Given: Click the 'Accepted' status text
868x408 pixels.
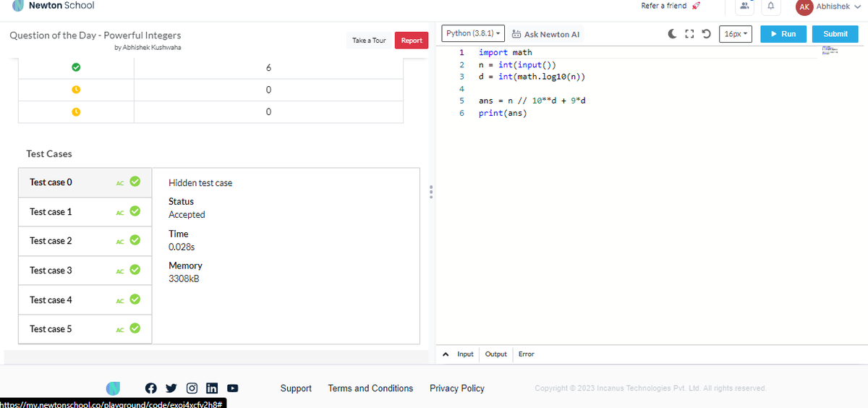Looking at the screenshot, I should [x=187, y=215].
